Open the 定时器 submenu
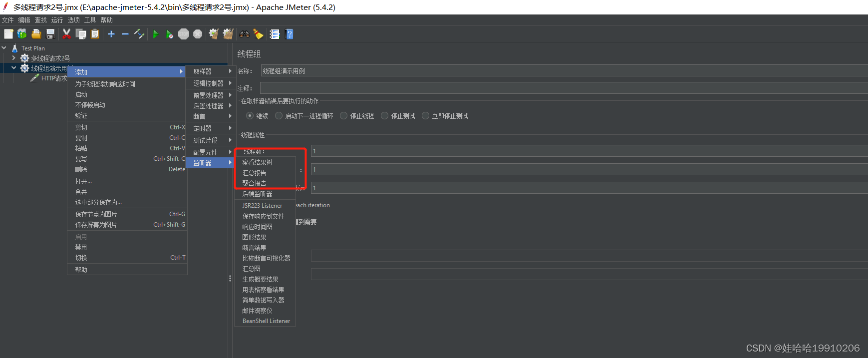 coord(210,128)
